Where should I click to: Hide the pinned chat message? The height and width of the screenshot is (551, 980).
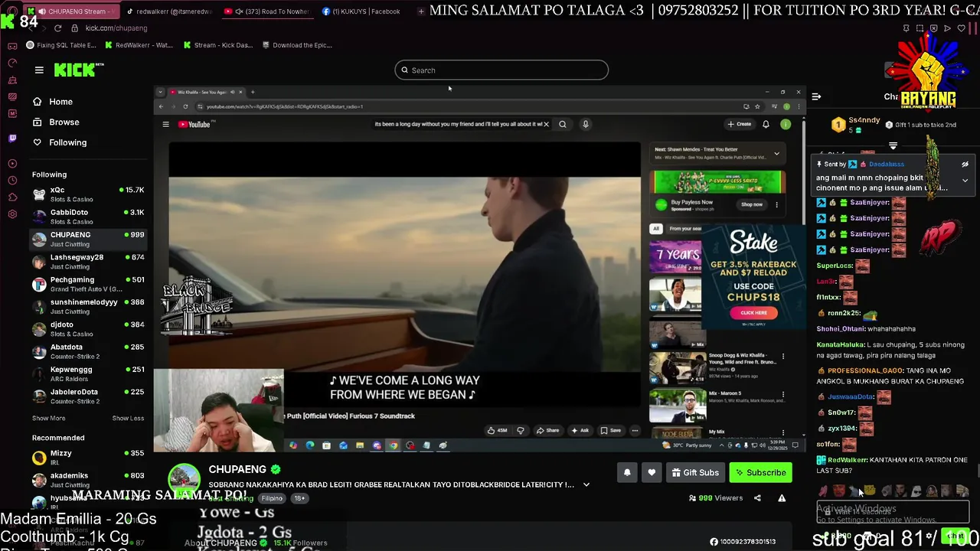(965, 165)
